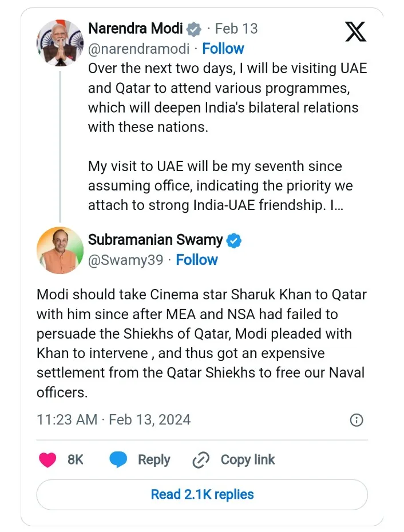404x532 pixels.
Task: Open the Narendra Modi display name
Action: [x=136, y=29]
